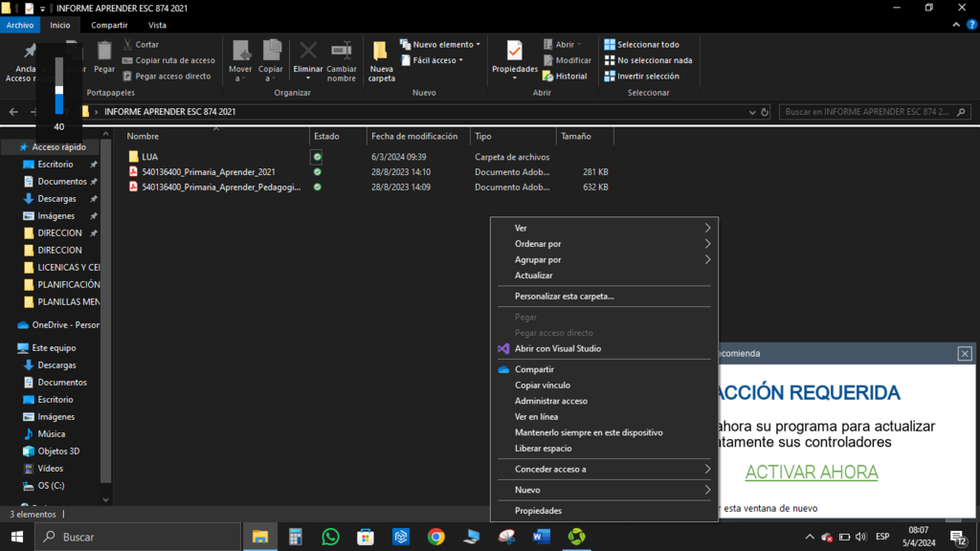The width and height of the screenshot is (980, 551).
Task: Open the help question mark icon
Action: point(972,25)
